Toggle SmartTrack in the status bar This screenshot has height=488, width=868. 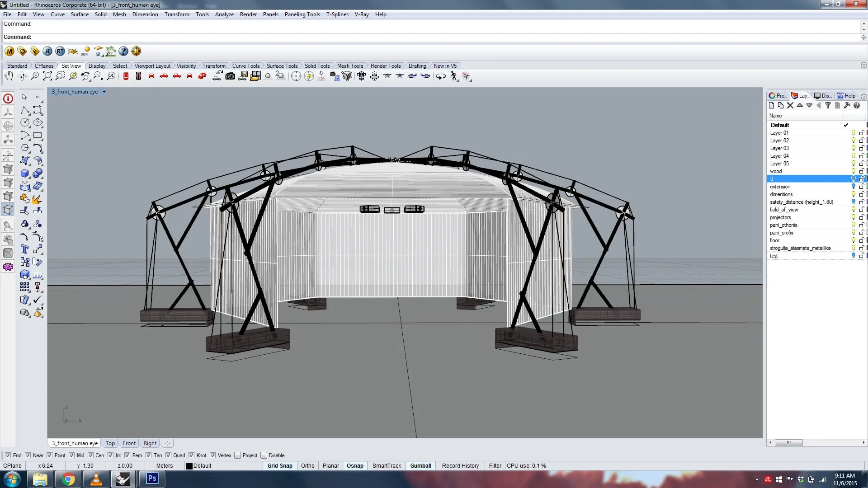(387, 466)
